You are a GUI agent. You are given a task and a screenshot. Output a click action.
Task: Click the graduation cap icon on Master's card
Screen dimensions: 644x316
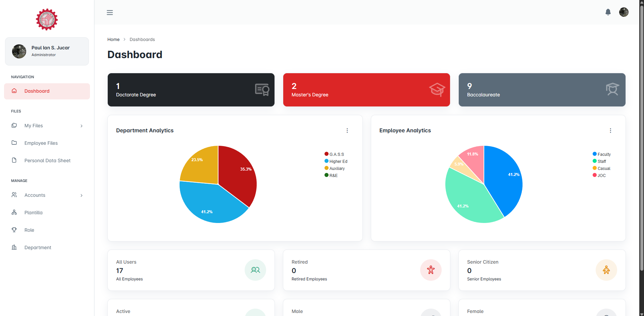(437, 90)
